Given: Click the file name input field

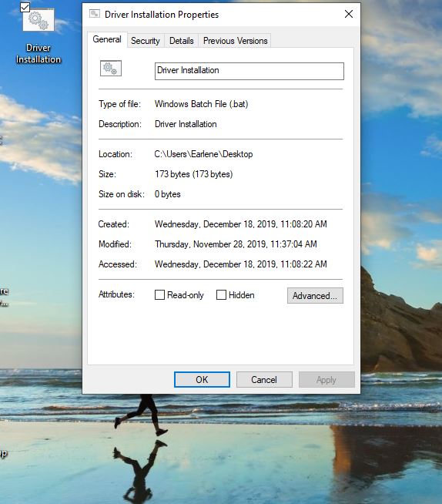Looking at the screenshot, I should click(x=249, y=71).
